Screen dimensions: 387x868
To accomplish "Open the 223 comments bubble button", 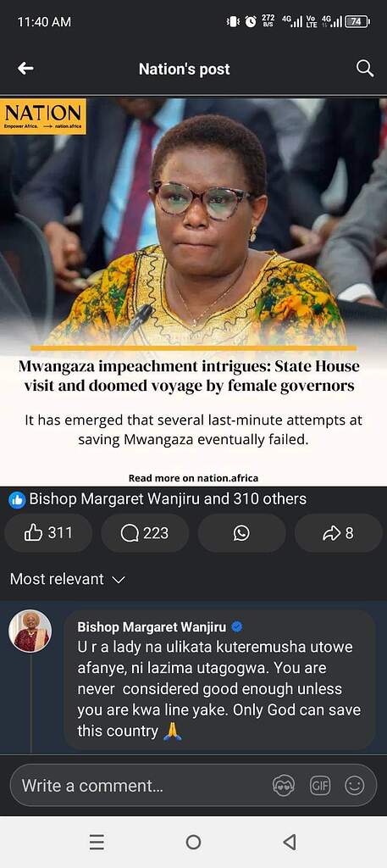I will (145, 533).
